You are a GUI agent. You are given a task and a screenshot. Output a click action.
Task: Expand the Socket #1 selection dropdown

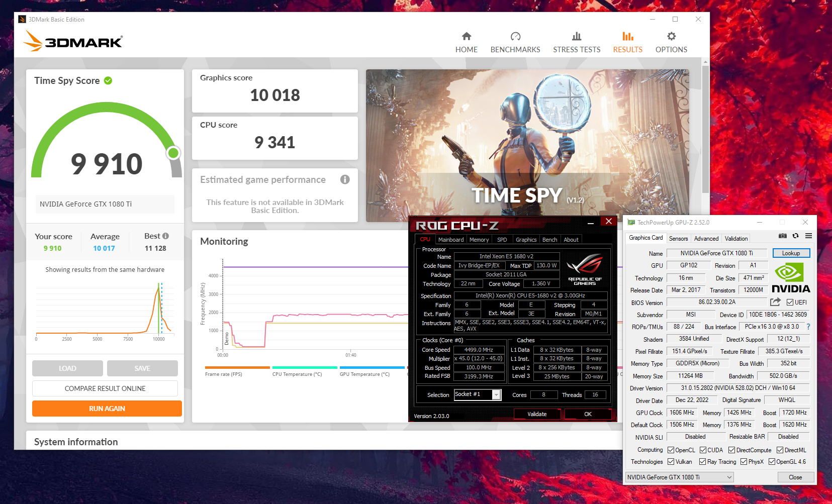[x=496, y=395]
